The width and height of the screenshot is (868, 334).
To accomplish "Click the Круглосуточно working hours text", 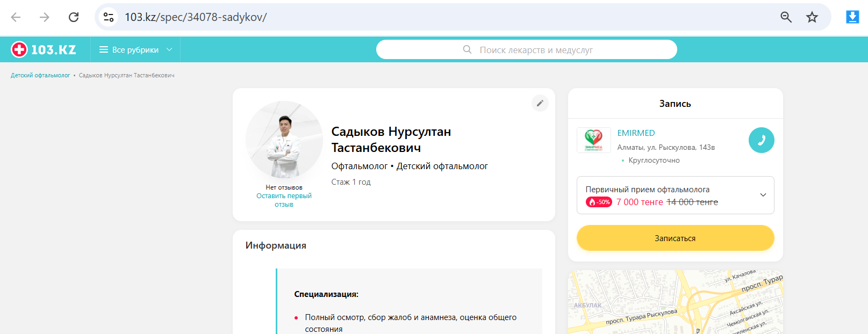I will (654, 161).
